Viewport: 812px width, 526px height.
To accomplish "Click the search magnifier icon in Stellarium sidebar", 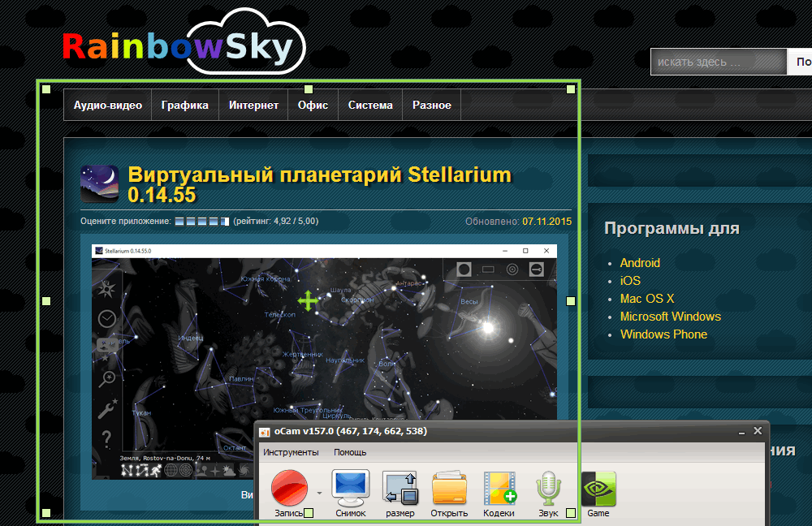I will click(x=107, y=378).
